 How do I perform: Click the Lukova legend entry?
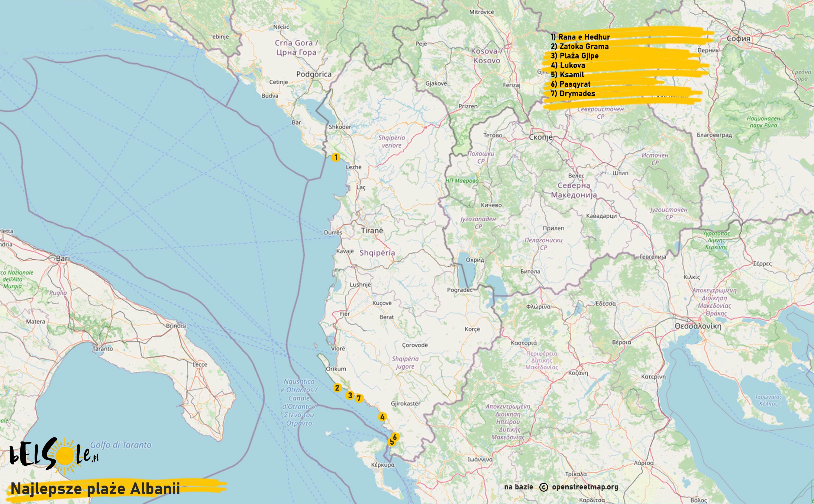pos(568,65)
